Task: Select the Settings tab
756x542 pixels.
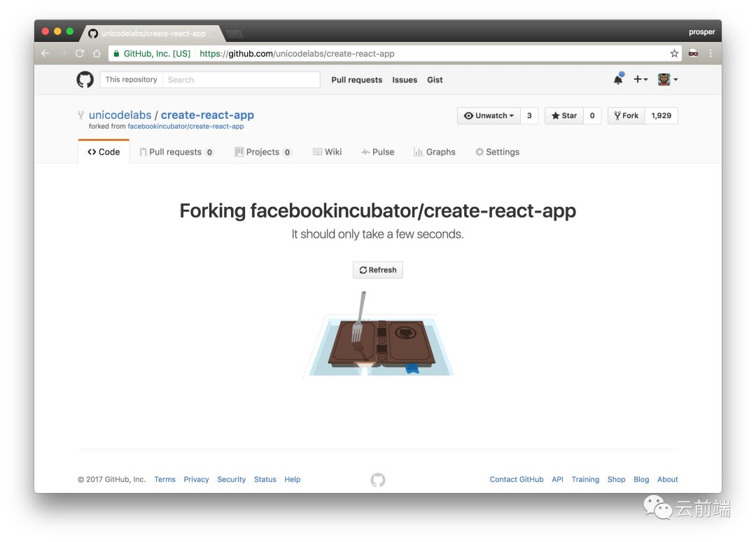Action: click(497, 152)
